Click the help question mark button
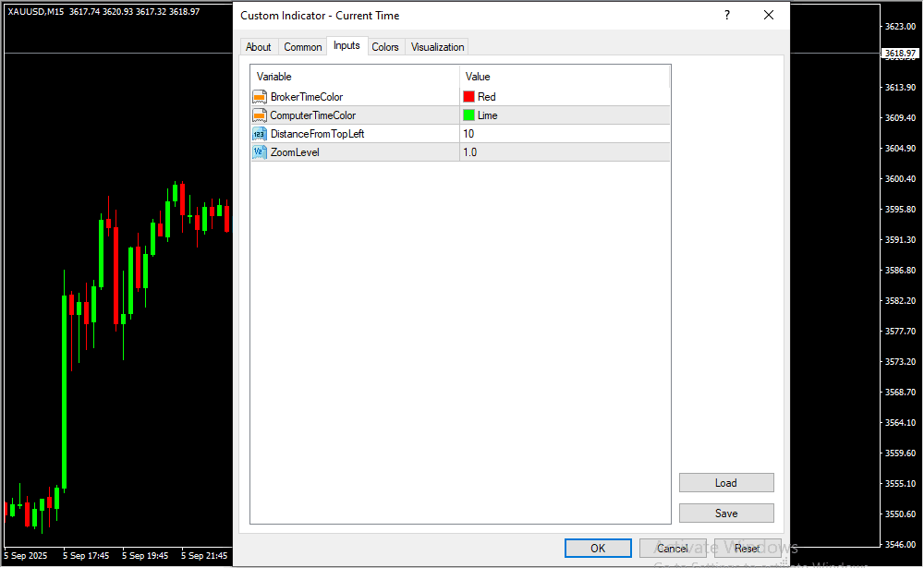The width and height of the screenshot is (924, 568). coord(727,16)
